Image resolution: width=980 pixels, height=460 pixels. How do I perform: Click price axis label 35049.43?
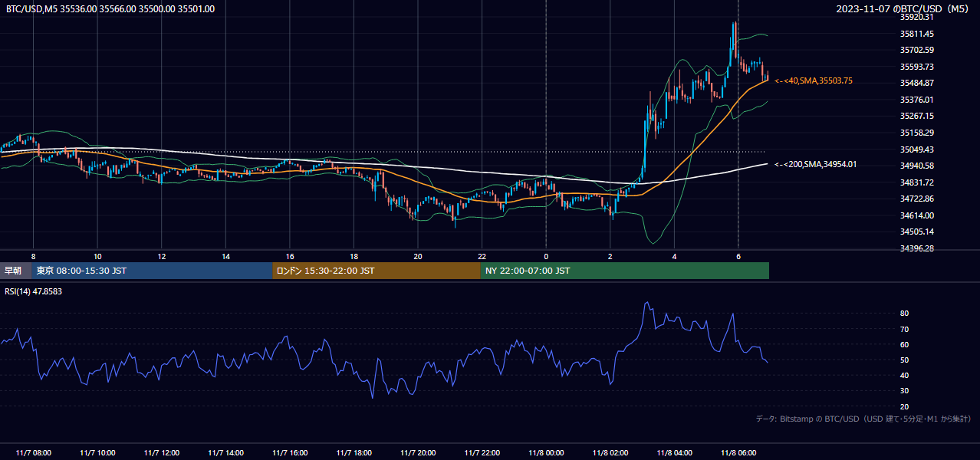click(917, 149)
